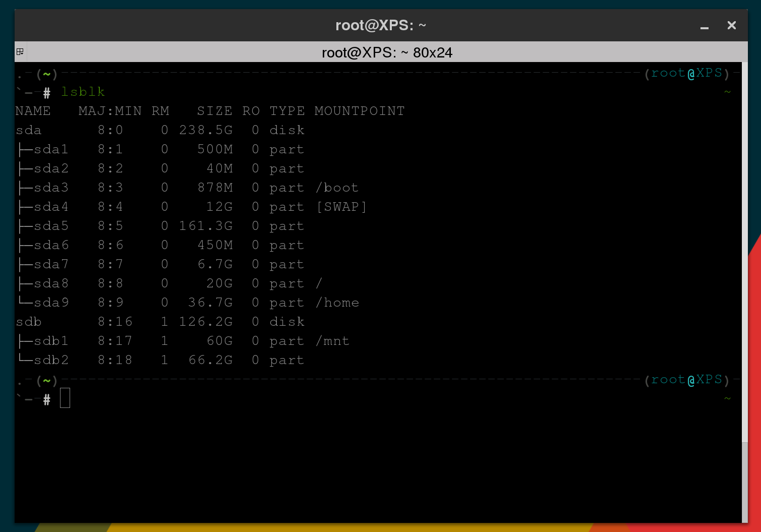Click the '[SWAP]' mountpoint

pos(342,207)
